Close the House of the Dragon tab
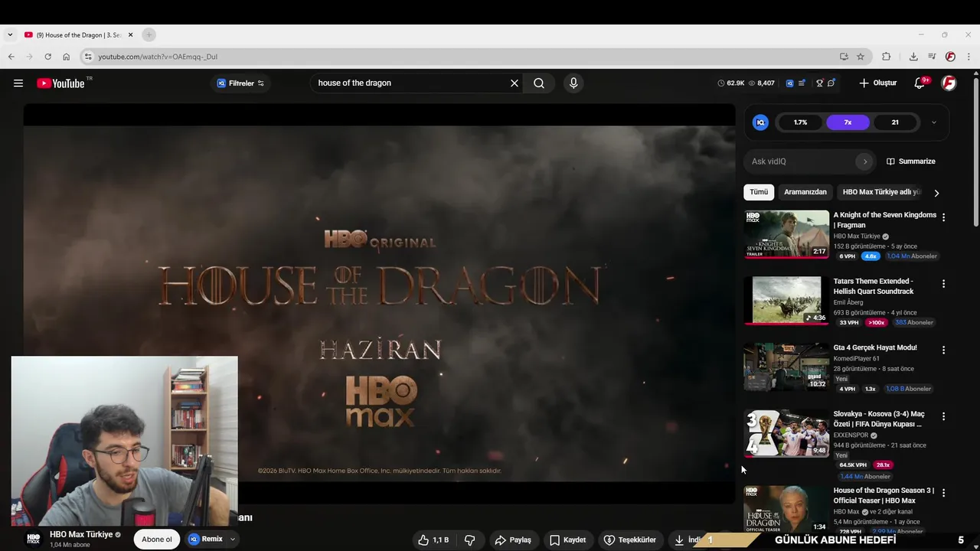The height and width of the screenshot is (551, 980). pyautogui.click(x=130, y=34)
